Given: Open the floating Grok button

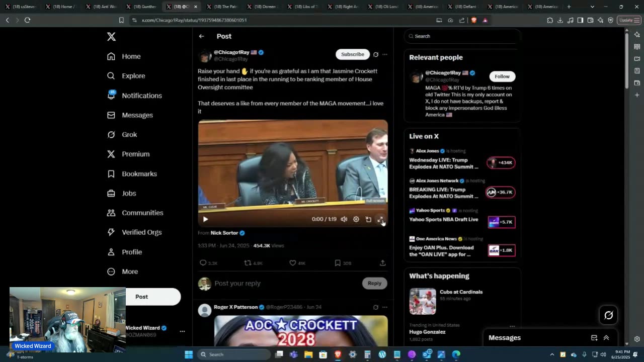Looking at the screenshot, I should coord(609,315).
